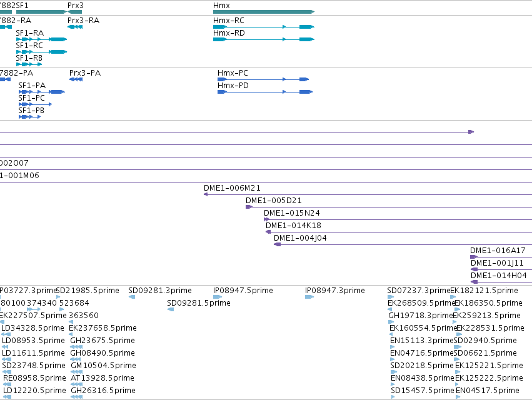
Task: Click the SD09281.5prime EST arrow
Action: (171, 309)
